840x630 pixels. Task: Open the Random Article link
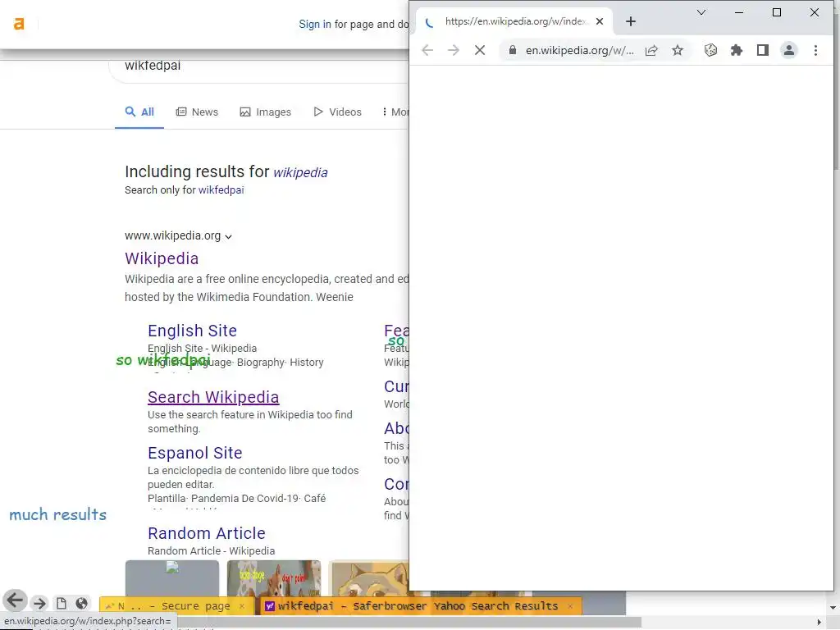(x=206, y=533)
